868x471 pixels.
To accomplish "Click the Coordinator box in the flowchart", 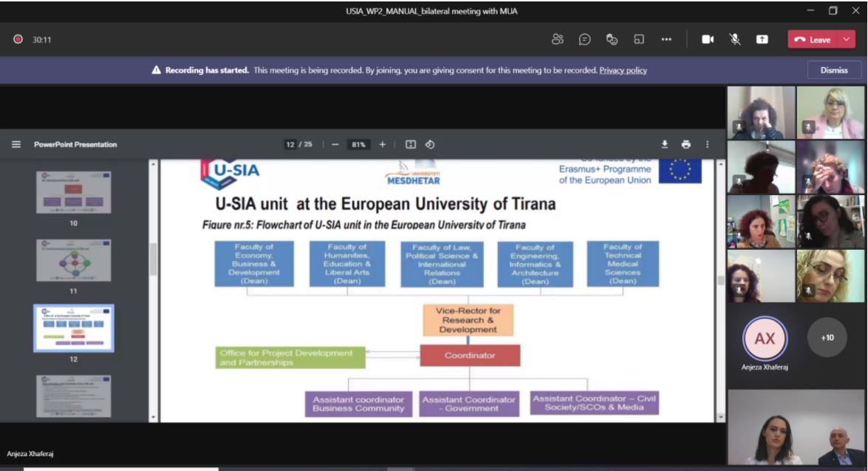I will 470,355.
